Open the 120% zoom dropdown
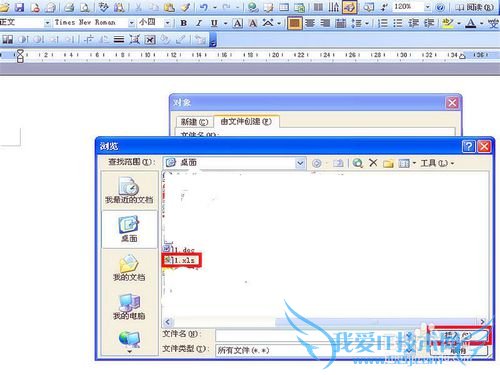This screenshot has width=500, height=375. (427, 7)
